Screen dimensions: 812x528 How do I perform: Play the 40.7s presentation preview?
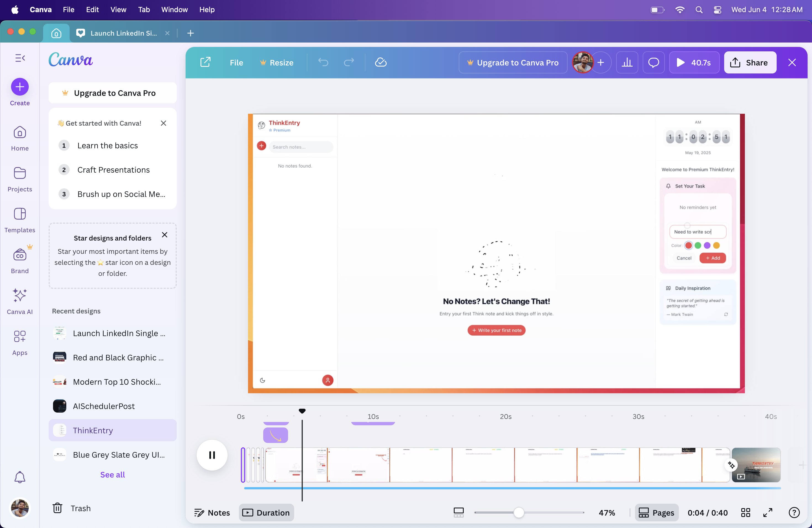694,62
